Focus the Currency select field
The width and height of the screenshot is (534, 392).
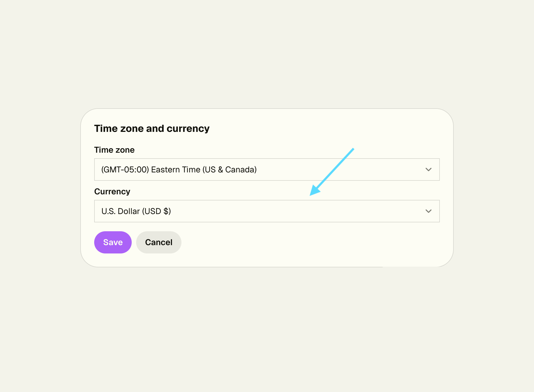tap(267, 211)
